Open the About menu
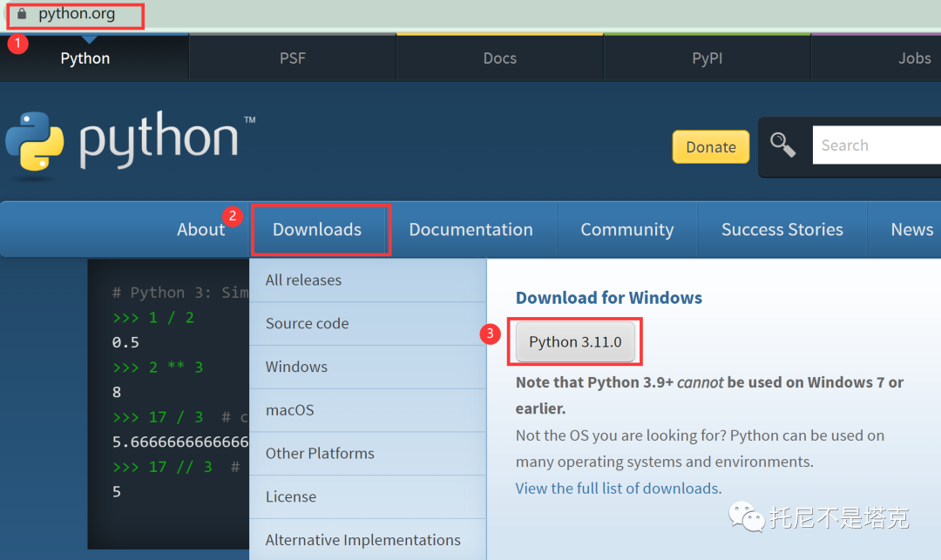This screenshot has height=560, width=941. pyautogui.click(x=200, y=230)
